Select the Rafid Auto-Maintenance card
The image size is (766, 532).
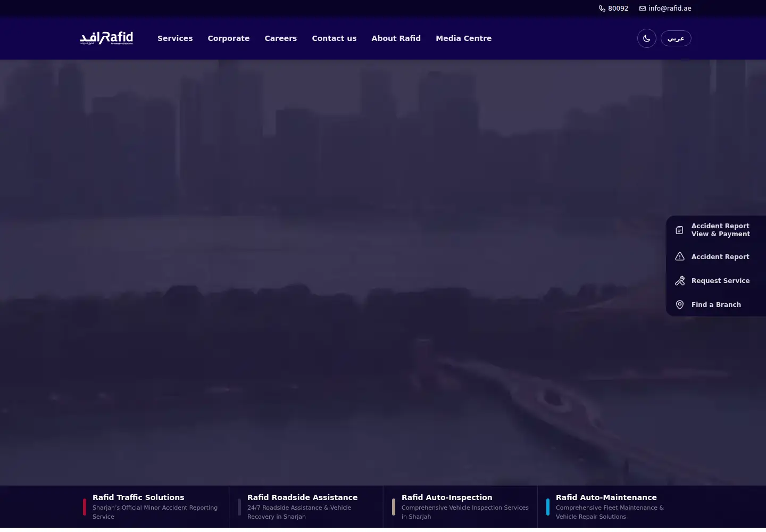tap(614, 506)
